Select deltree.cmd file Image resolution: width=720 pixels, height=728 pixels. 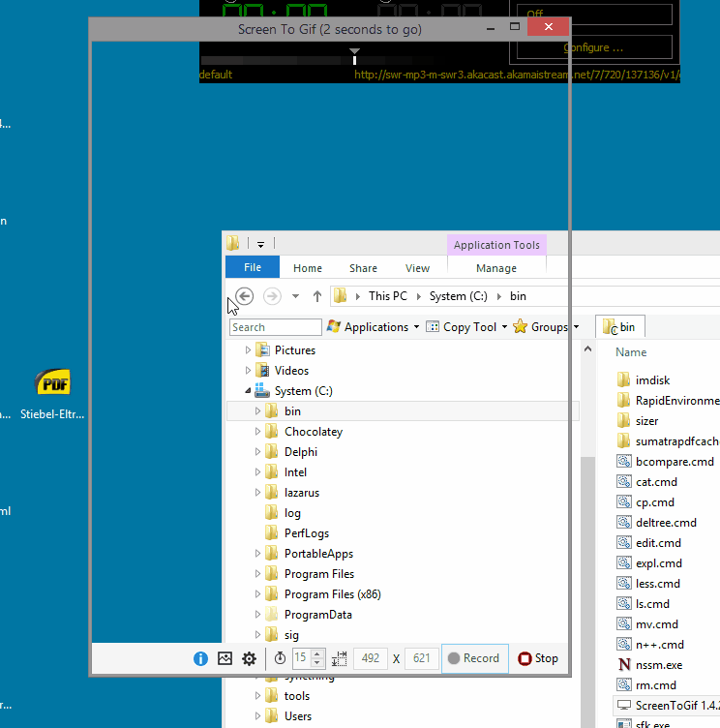(x=666, y=523)
